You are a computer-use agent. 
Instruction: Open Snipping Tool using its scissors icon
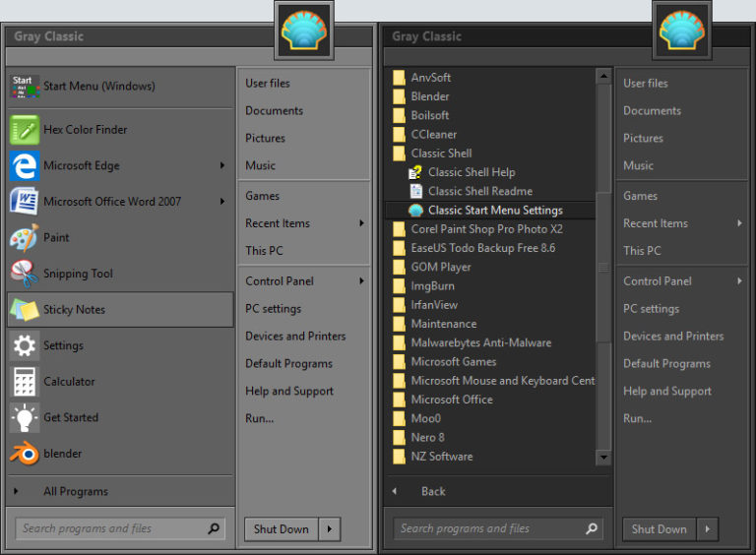(x=24, y=273)
